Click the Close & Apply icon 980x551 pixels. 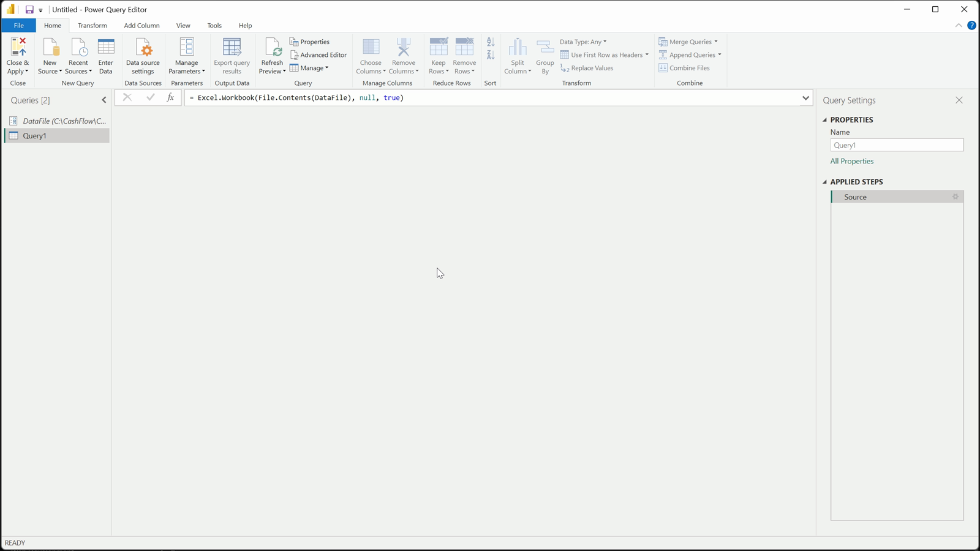click(x=18, y=48)
